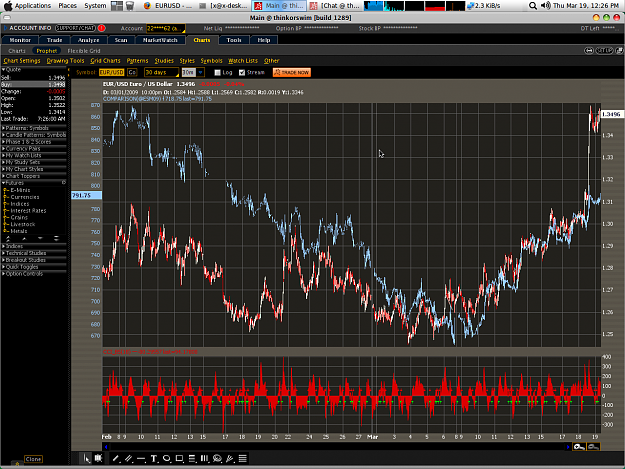625x469 pixels.
Task: Click the Support/Chat button
Action: 75,28
